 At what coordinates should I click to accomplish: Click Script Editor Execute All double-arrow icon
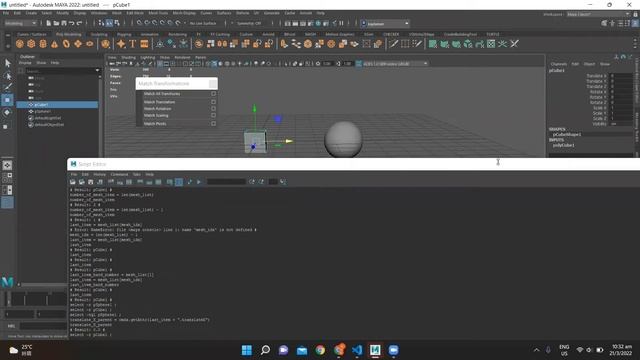click(190, 182)
